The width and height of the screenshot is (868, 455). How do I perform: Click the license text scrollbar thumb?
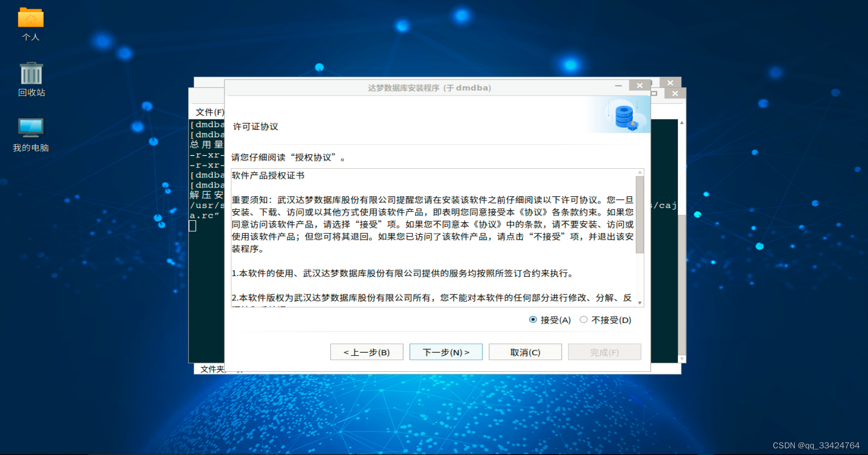click(x=639, y=215)
